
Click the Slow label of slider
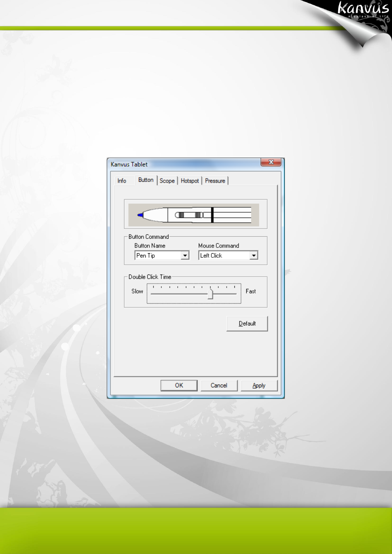pyautogui.click(x=137, y=291)
